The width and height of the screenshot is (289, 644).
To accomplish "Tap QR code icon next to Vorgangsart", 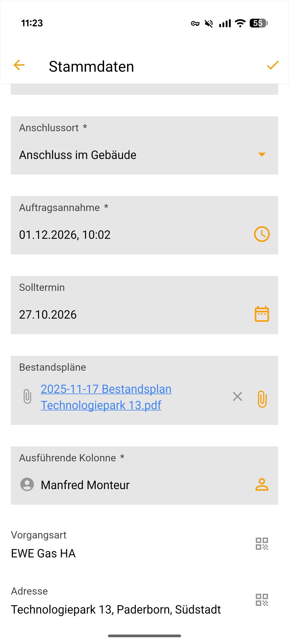I will coord(262,543).
